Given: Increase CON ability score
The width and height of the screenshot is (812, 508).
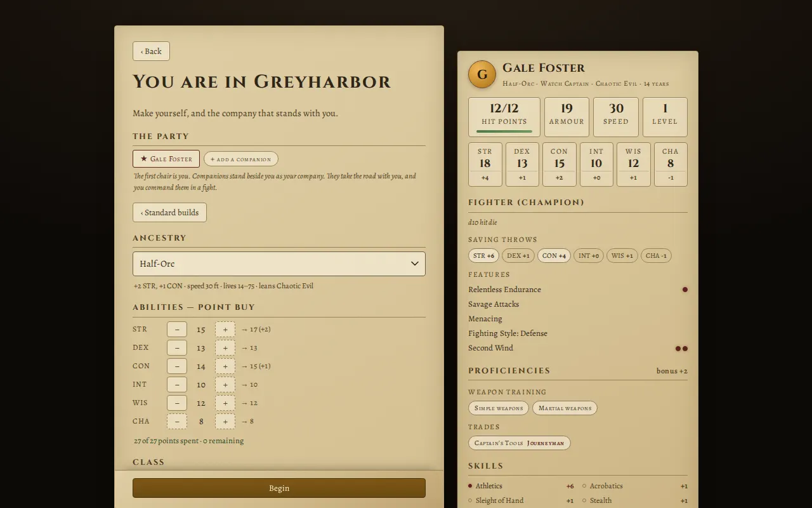Looking at the screenshot, I should pyautogui.click(x=225, y=366).
